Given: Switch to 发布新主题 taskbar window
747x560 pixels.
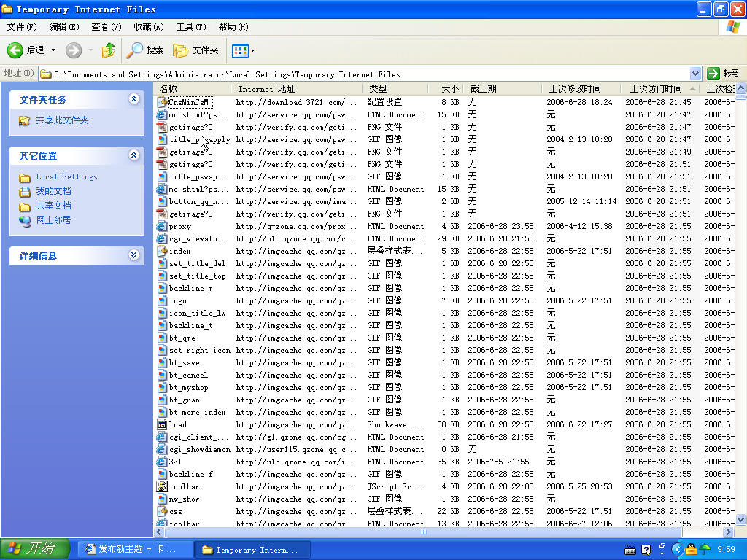Looking at the screenshot, I should 135,550.
